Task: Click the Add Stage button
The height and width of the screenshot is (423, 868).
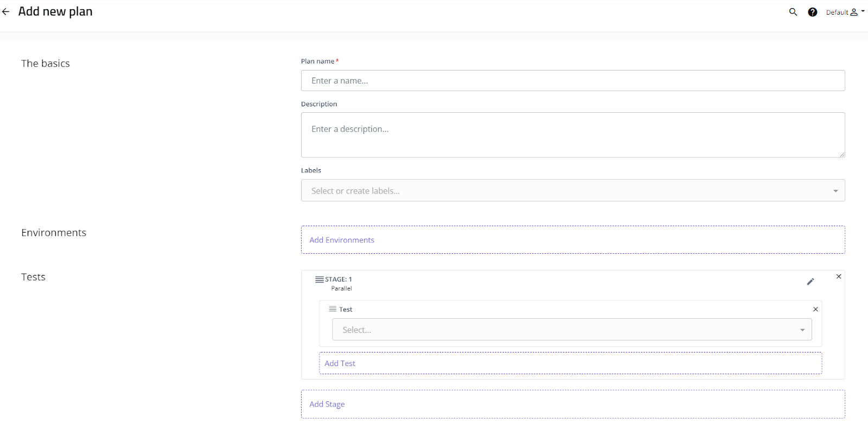Action: pyautogui.click(x=327, y=404)
